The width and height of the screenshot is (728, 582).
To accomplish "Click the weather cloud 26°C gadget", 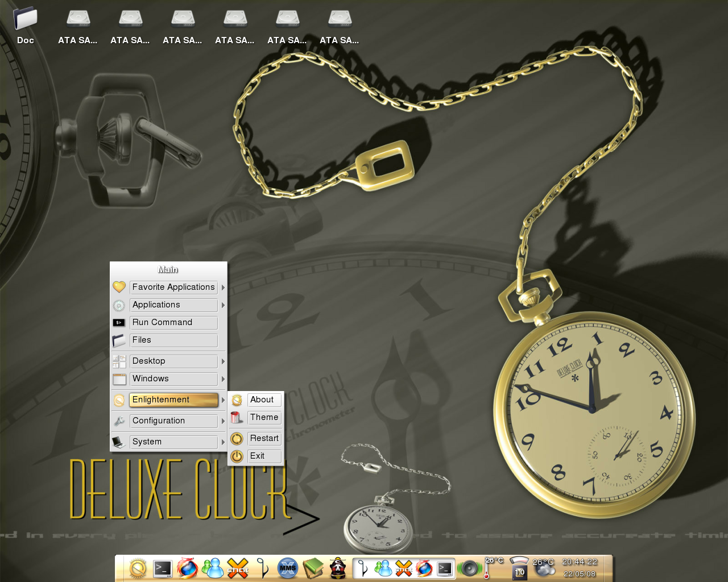I will 544,568.
